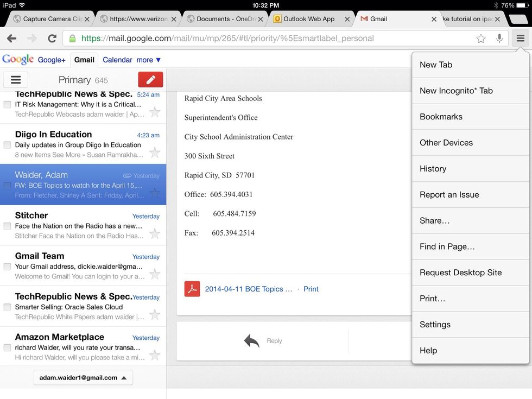Click the Print link beside attachment
Screen dimensions: 532x399
(x=311, y=289)
